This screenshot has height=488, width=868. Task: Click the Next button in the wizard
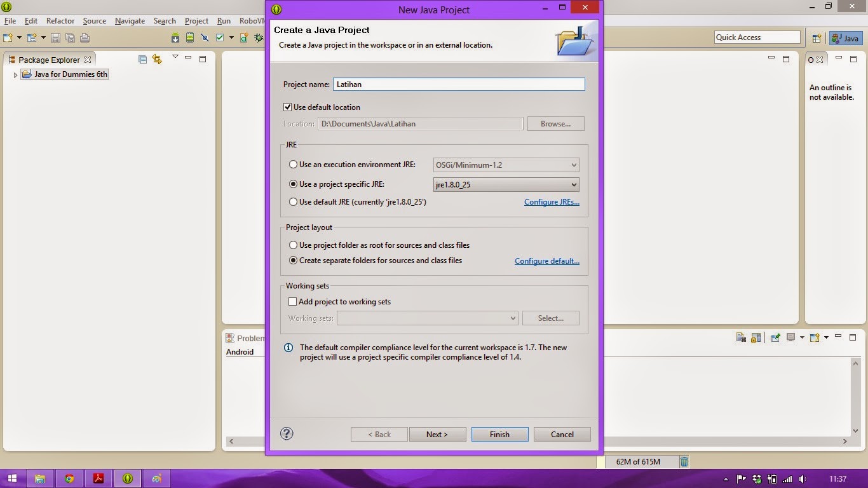click(x=437, y=435)
